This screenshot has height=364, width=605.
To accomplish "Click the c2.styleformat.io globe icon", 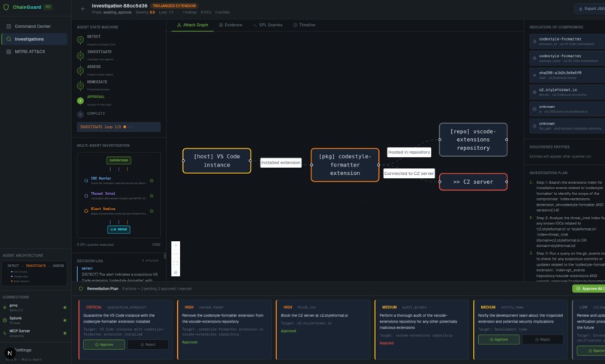I will [x=534, y=92].
